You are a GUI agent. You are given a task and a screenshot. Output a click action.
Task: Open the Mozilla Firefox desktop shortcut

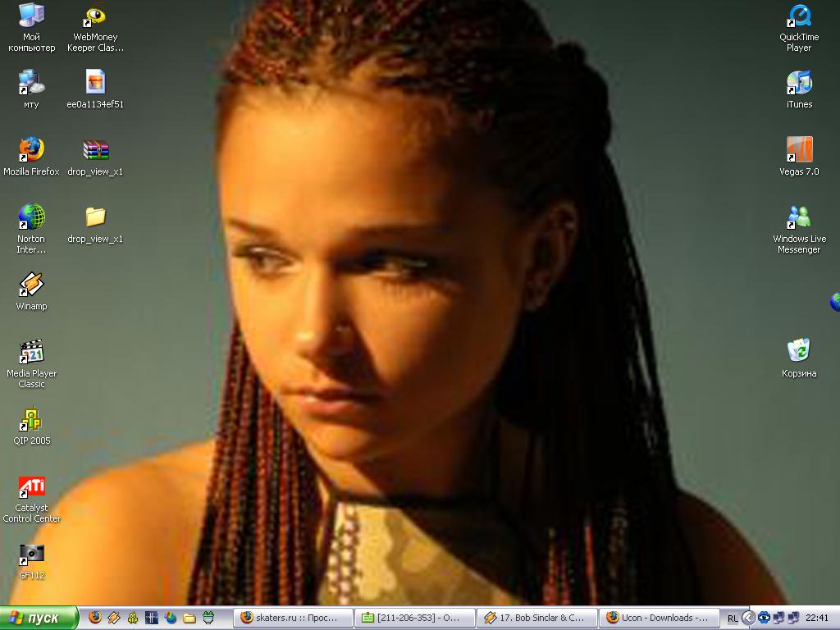(31, 150)
